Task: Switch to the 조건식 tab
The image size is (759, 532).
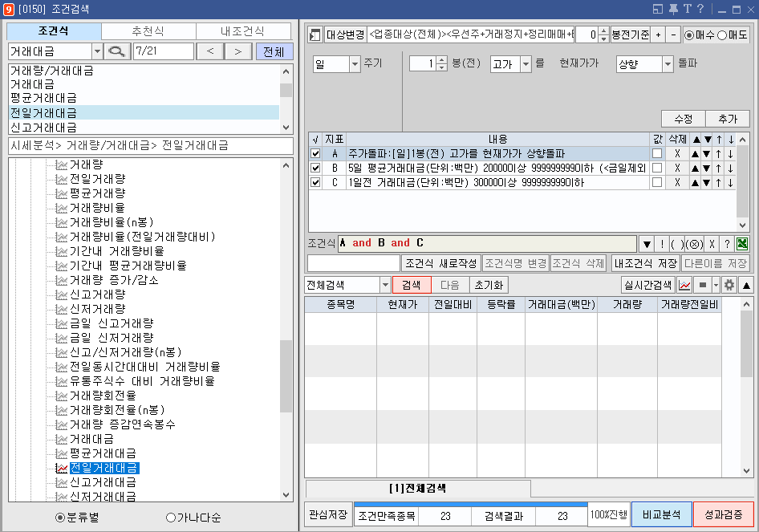Action: point(53,31)
